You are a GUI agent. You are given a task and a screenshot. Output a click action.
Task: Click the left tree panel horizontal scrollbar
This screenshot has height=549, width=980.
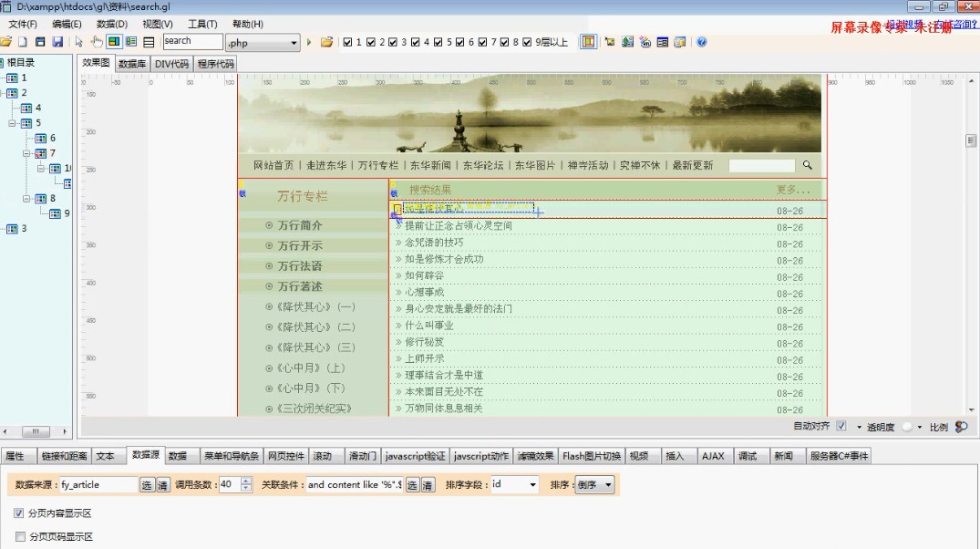coord(36,431)
